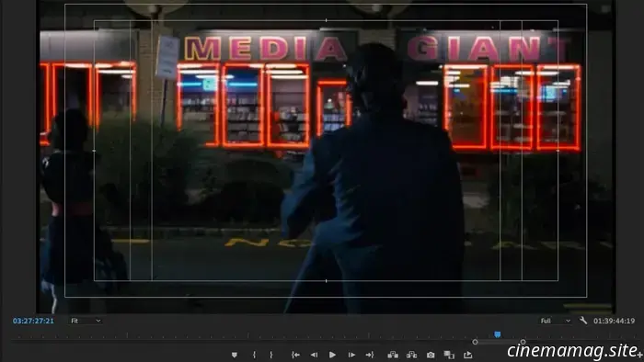Step back one frame

(315, 355)
